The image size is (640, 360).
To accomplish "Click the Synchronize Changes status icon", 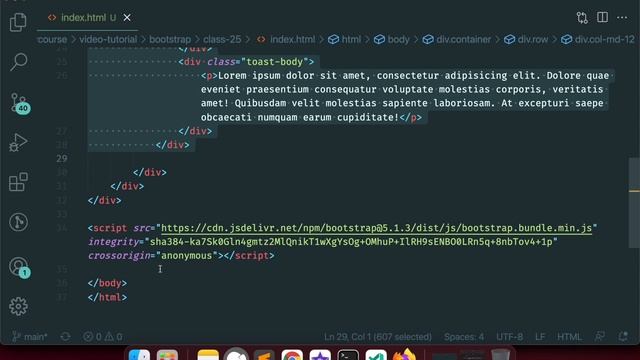I will coord(65,337).
